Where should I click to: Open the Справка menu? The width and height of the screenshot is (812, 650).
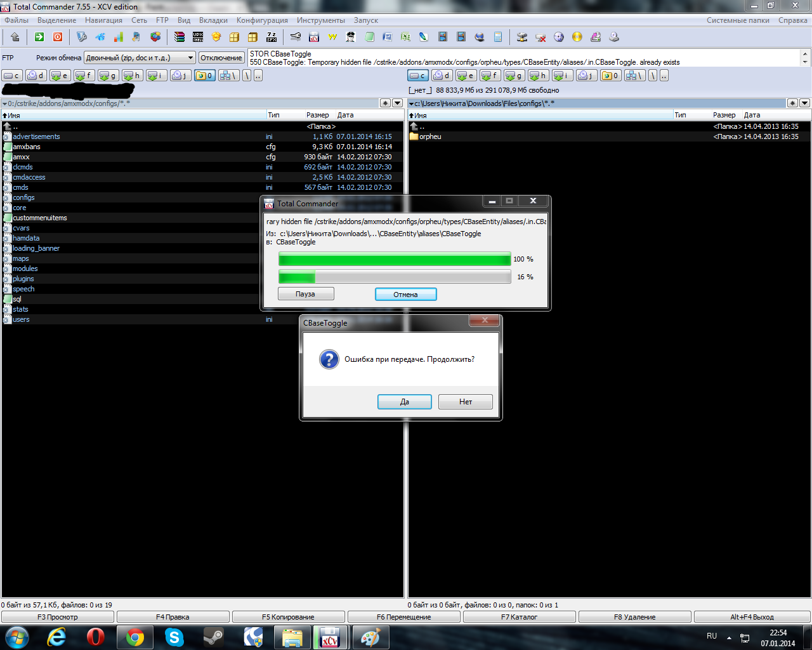pyautogui.click(x=793, y=20)
